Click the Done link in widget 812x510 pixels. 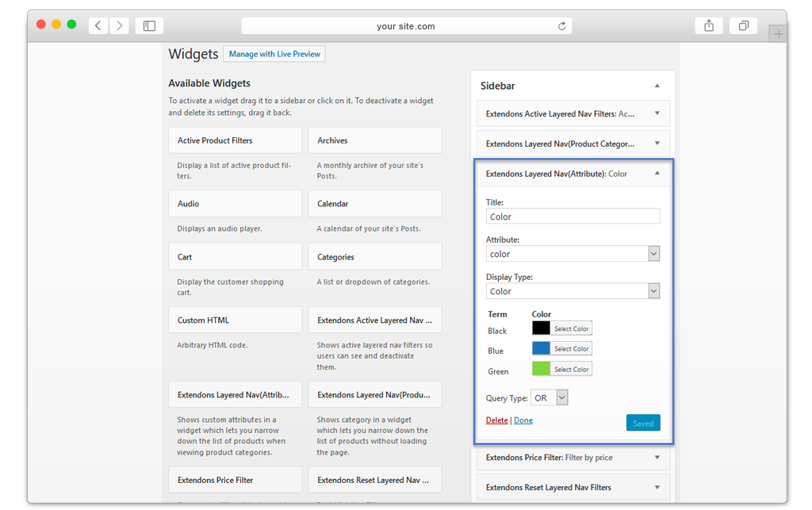pos(523,420)
